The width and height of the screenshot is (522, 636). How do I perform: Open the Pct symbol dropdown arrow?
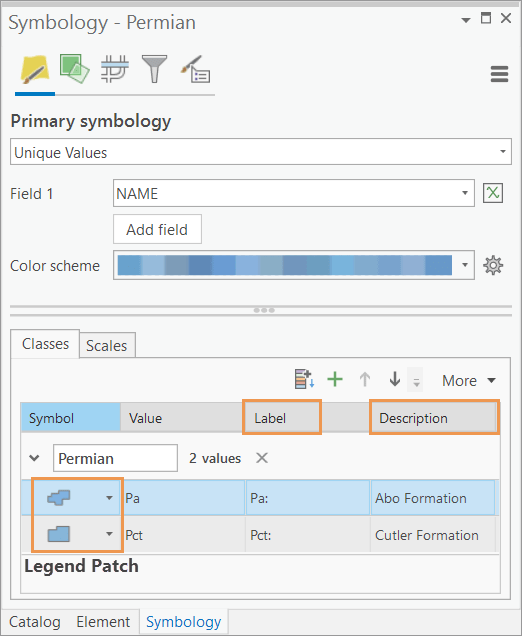click(109, 534)
